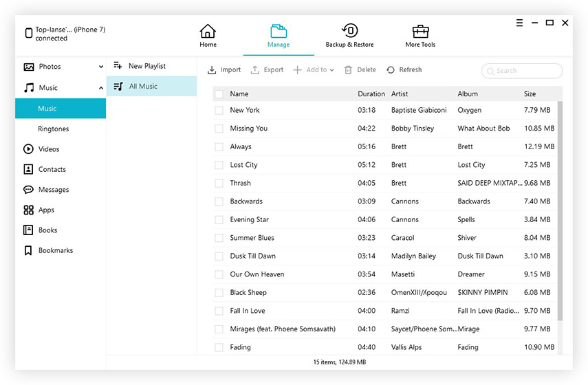Viewport: 588px width, 385px height.
Task: Click the Photos picture icon in sidebar
Action: [29, 67]
